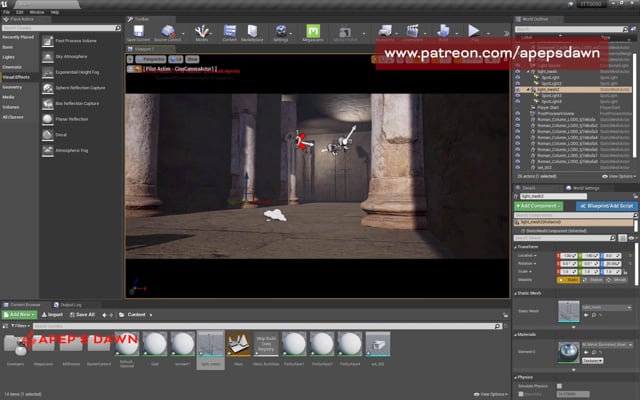The width and height of the screenshot is (640, 400).
Task: Open the Source Control toolbar icon
Action: click(x=168, y=31)
